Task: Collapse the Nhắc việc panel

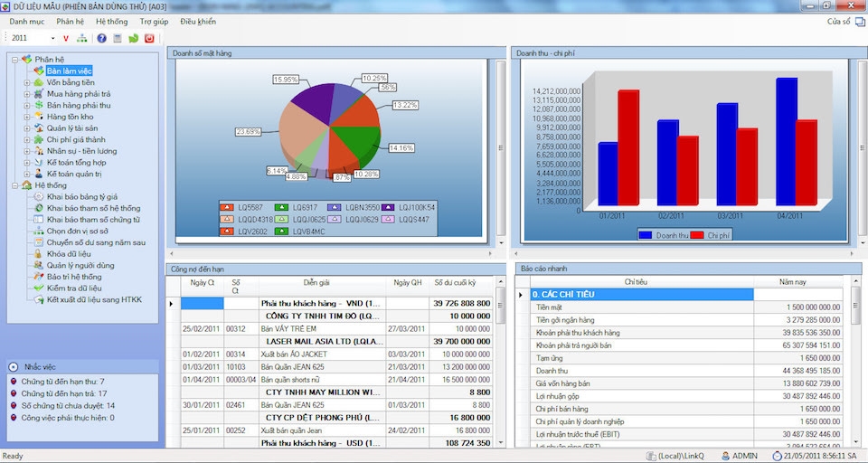Action: tap(14, 366)
